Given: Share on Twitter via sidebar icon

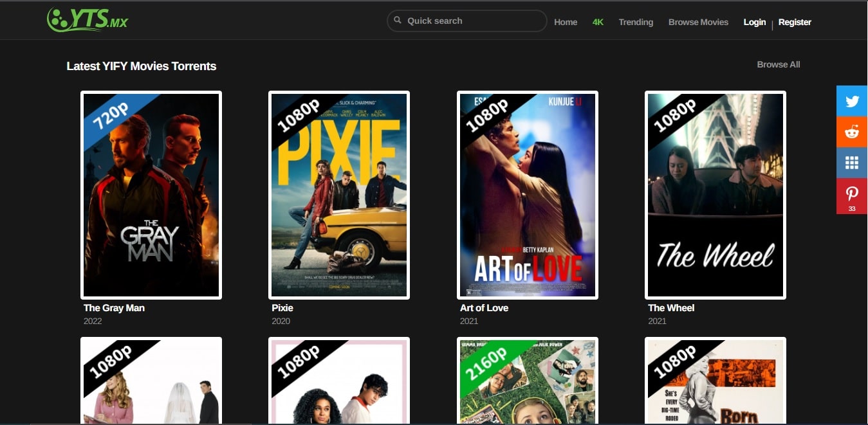Looking at the screenshot, I should click(852, 101).
